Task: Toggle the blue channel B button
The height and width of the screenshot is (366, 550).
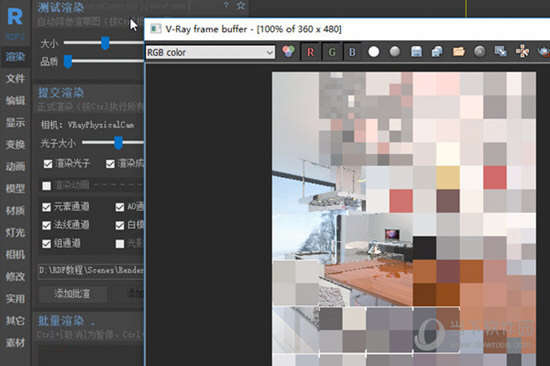Action: click(x=352, y=52)
